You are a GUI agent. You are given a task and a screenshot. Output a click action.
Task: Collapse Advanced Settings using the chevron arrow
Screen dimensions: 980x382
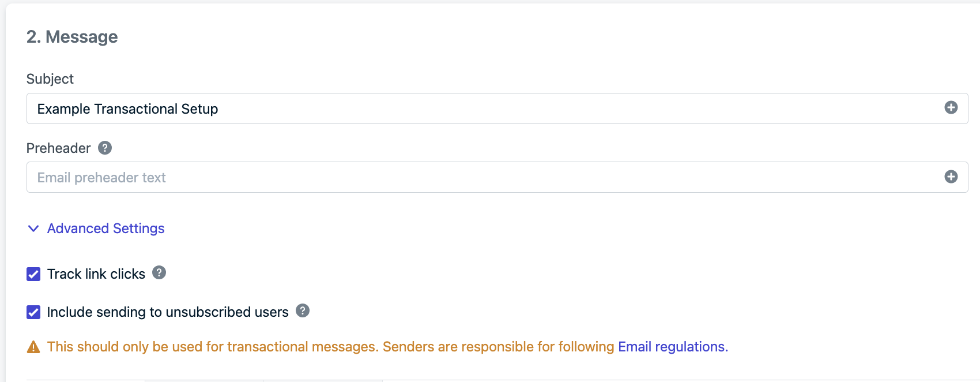33,229
